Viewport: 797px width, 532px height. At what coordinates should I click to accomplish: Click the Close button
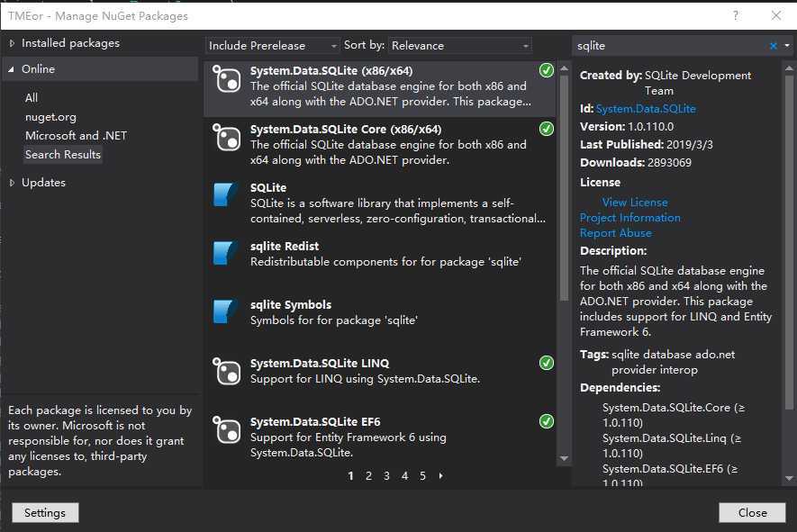pos(752,513)
